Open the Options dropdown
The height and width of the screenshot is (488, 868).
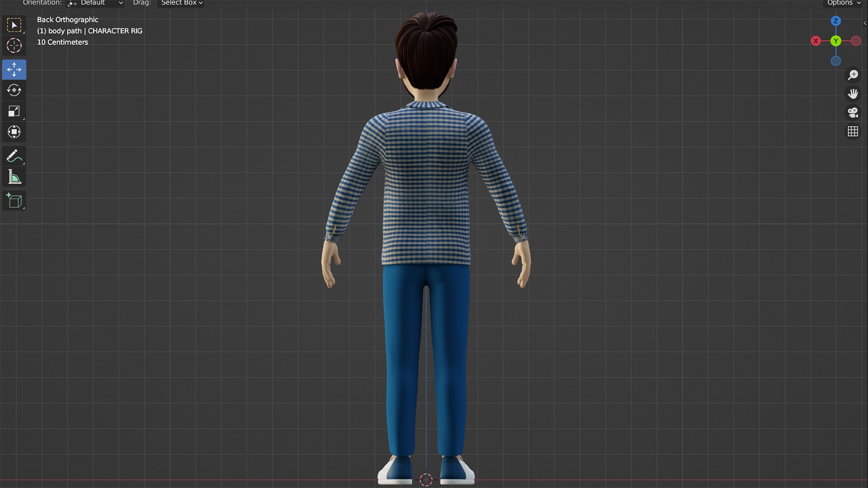click(844, 3)
